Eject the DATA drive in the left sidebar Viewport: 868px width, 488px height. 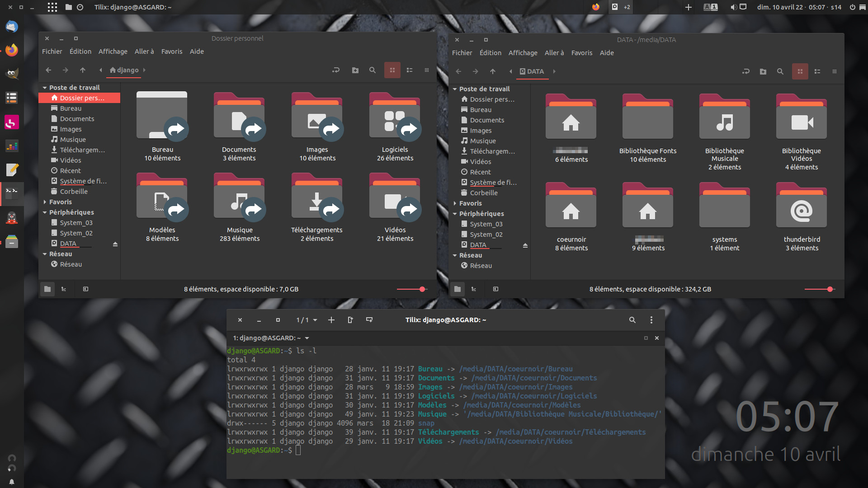[115, 244]
